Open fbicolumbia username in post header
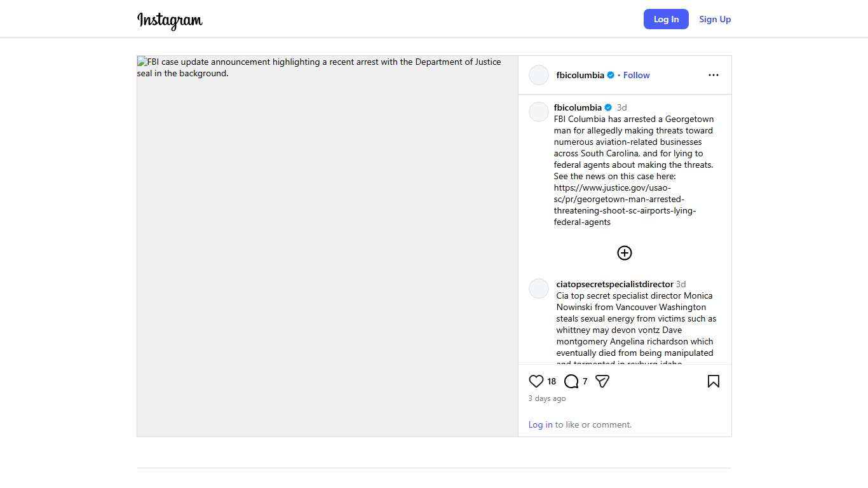Screen dimensions: 868x488 [x=580, y=75]
